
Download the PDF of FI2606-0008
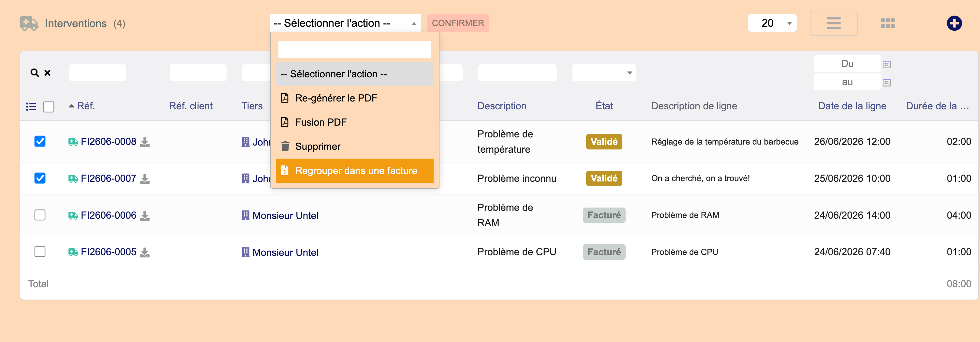tap(144, 142)
